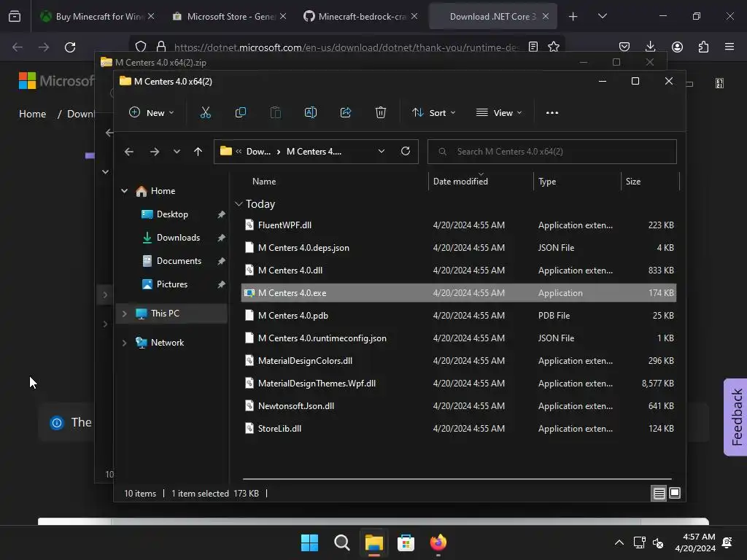List all Firefox tabs dropdown
The height and width of the screenshot is (560, 747).
pos(602,16)
